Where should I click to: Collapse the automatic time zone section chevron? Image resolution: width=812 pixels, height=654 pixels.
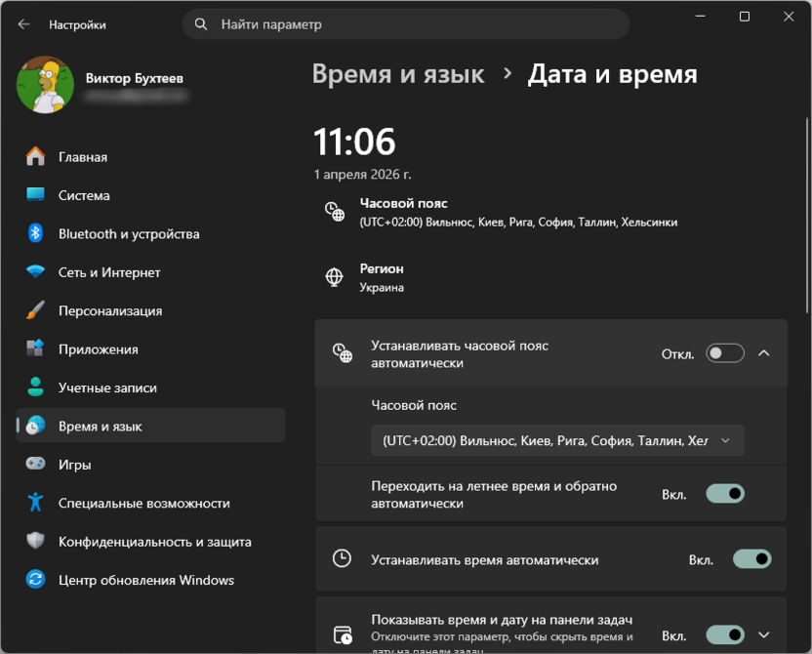pyautogui.click(x=765, y=353)
